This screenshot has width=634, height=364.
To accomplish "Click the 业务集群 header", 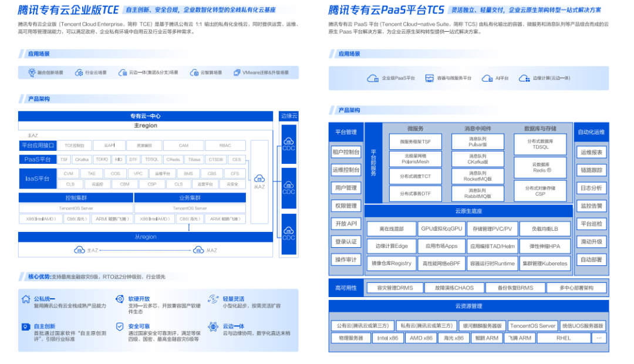I will click(x=190, y=198).
